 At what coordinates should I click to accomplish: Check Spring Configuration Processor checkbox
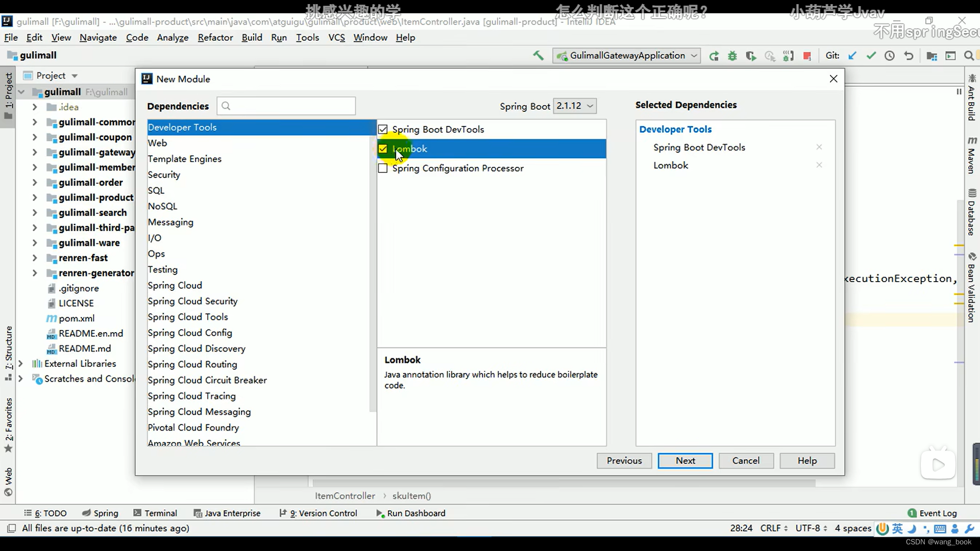click(x=383, y=168)
